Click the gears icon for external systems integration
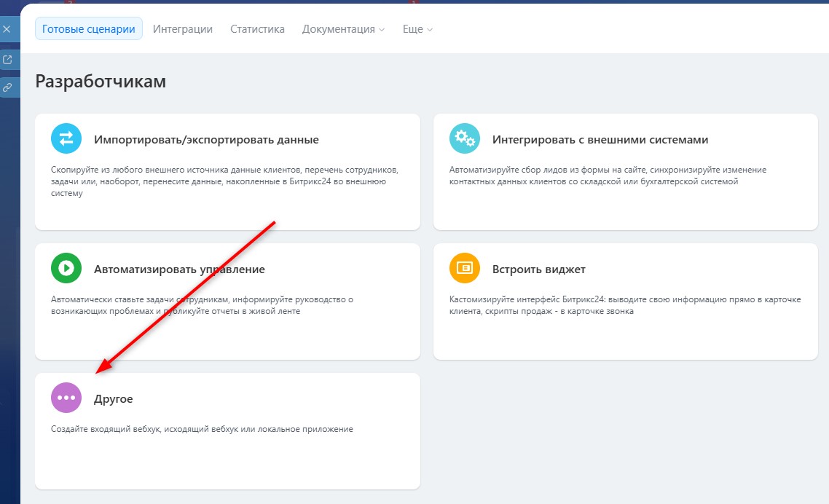The image size is (829, 504). click(x=464, y=139)
